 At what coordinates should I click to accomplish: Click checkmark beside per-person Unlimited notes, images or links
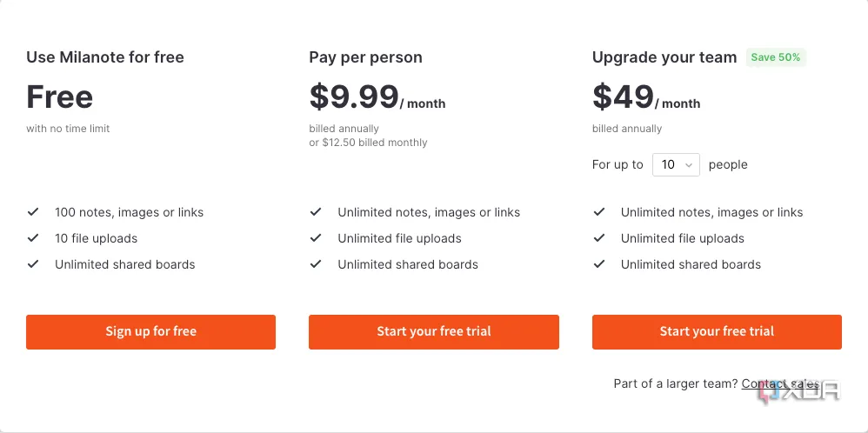[x=316, y=212]
